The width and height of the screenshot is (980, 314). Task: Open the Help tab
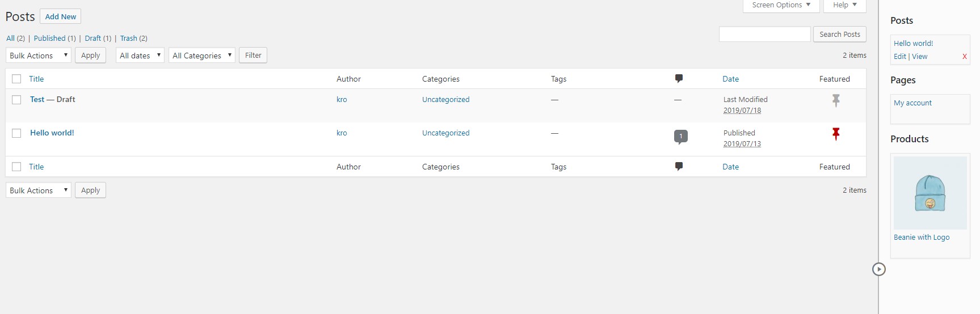point(844,5)
